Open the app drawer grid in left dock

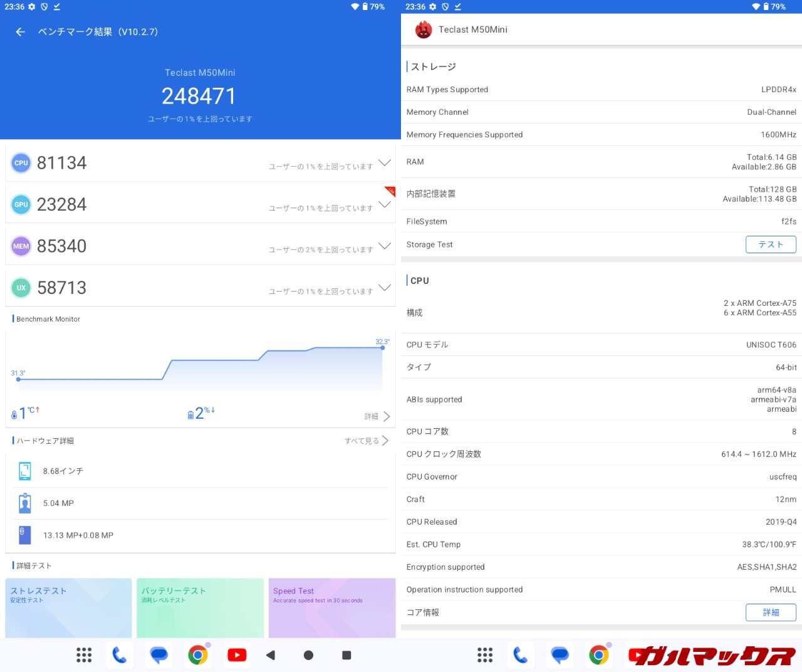click(x=84, y=655)
